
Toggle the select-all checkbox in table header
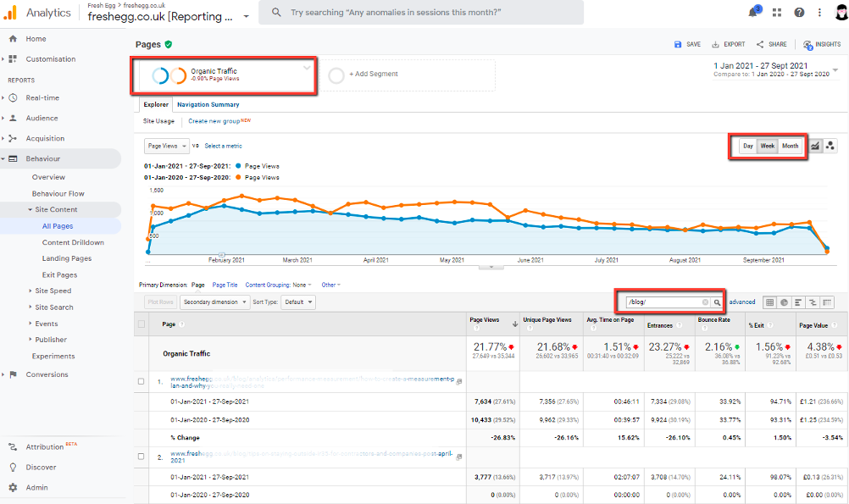click(x=141, y=324)
